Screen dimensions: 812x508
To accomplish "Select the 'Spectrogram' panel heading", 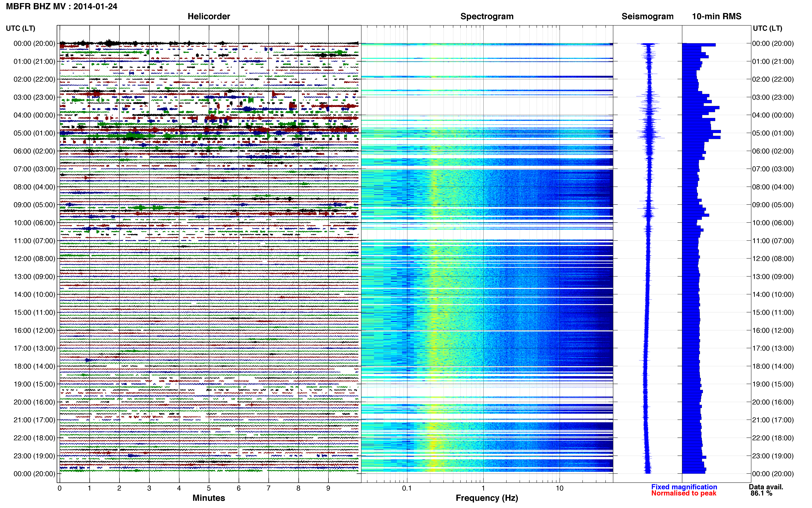I will click(x=487, y=16).
